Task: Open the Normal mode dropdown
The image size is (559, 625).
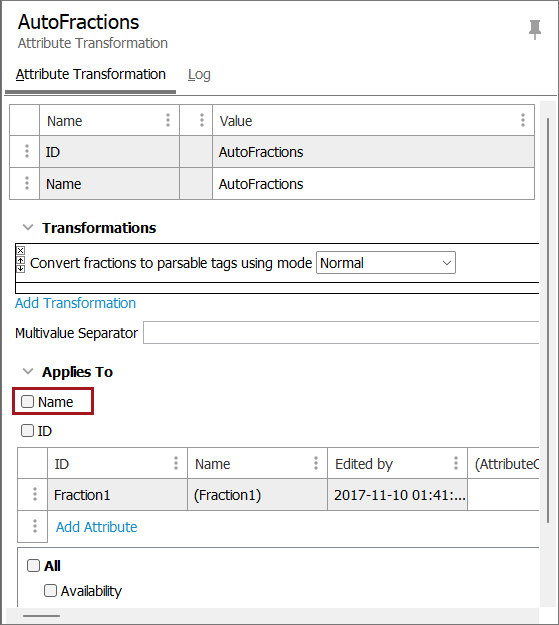Action: click(386, 263)
